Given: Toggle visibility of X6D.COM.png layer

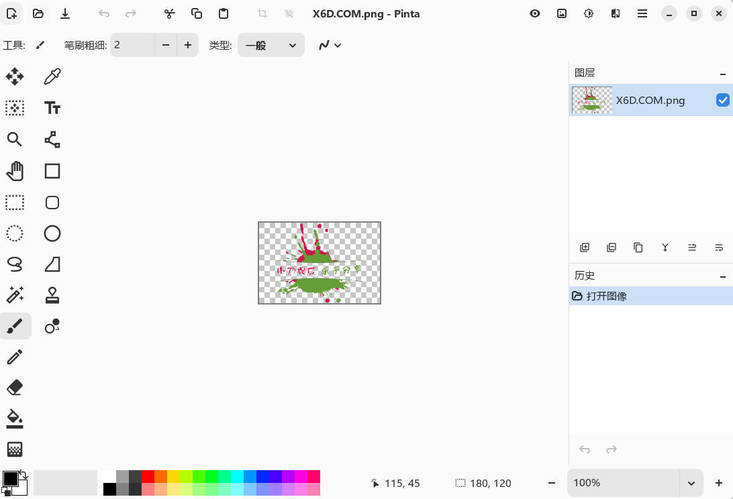Looking at the screenshot, I should pos(722,101).
